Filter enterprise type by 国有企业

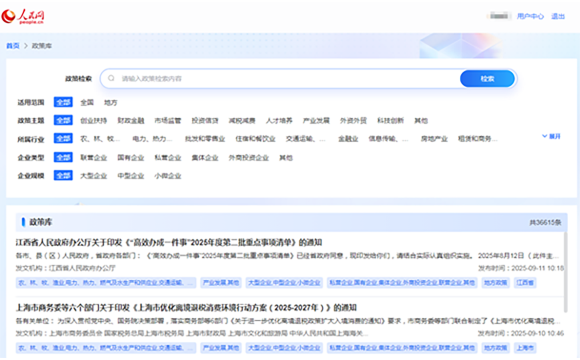(131, 158)
